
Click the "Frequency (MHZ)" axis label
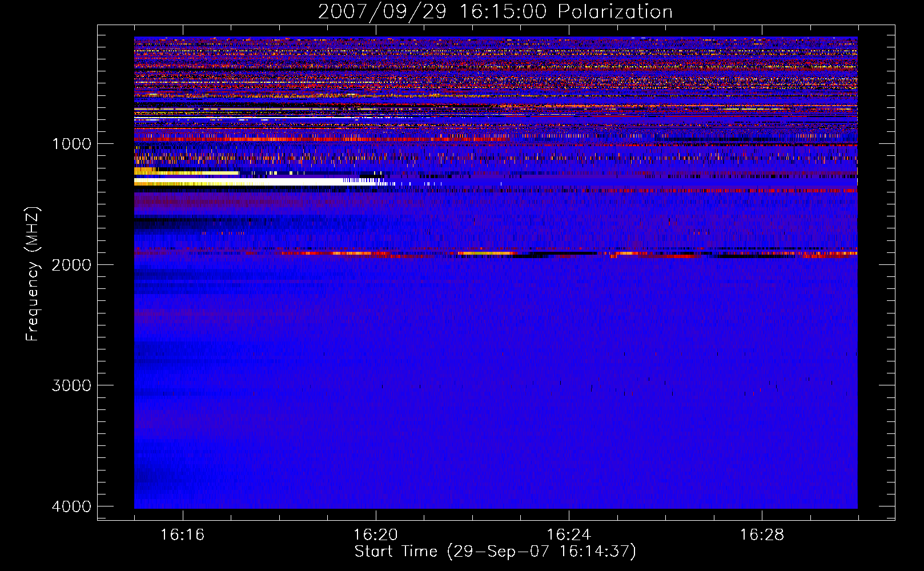33,274
